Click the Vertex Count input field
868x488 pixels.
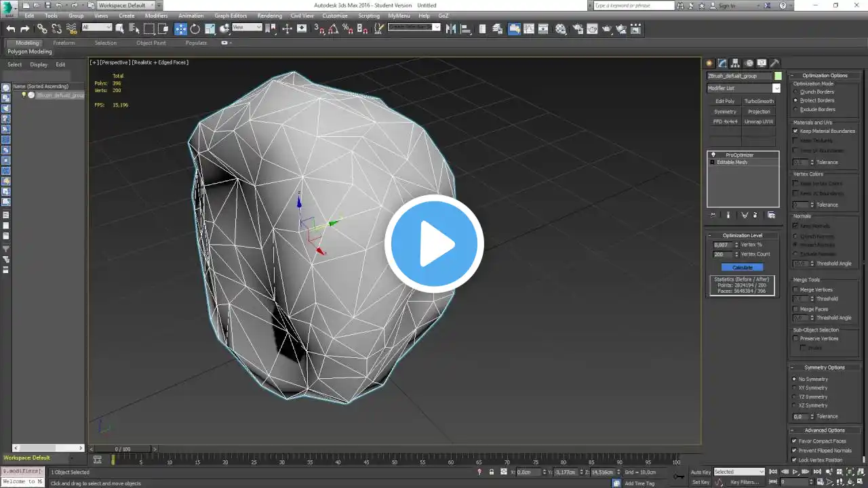[x=722, y=254]
